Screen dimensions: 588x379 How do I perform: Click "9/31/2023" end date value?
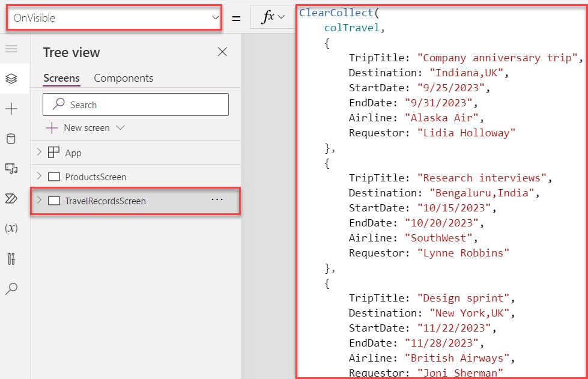tap(439, 103)
